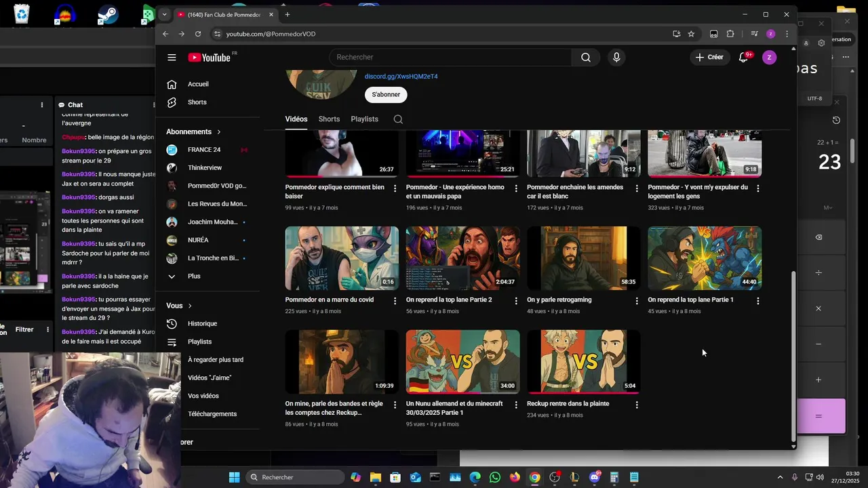Open Windows Start menu
Screen dimensions: 868x488
pyautogui.click(x=234, y=477)
